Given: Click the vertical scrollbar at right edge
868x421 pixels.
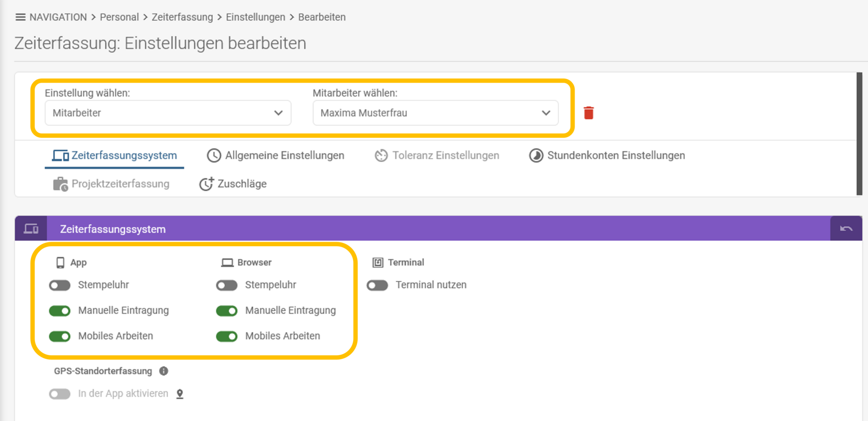Looking at the screenshot, I should [x=859, y=134].
